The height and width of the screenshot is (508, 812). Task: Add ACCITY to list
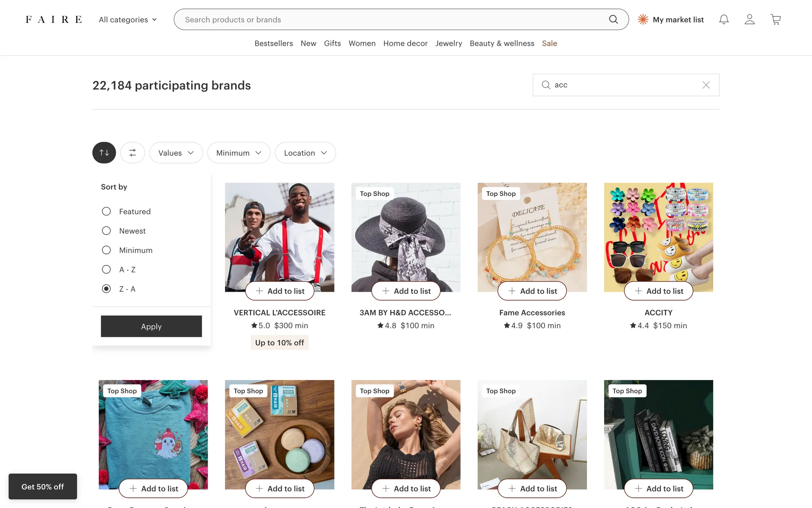[658, 291]
